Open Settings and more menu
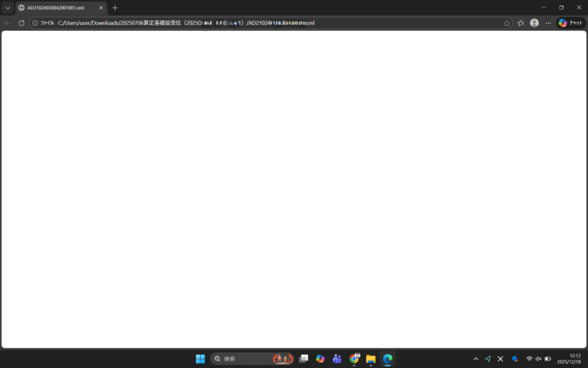Screen dimensions: 588x368 (x=548, y=23)
